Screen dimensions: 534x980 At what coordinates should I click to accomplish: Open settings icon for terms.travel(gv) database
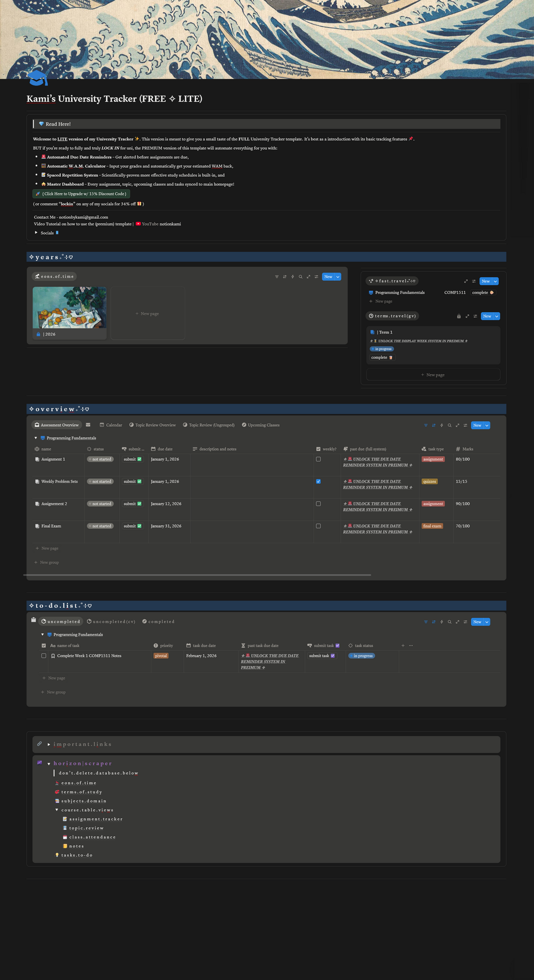point(476,316)
